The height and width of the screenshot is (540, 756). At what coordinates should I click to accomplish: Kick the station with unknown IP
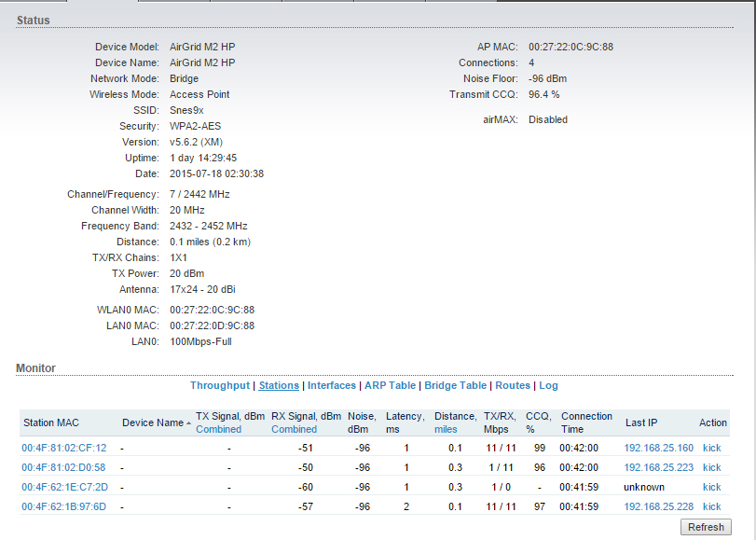click(x=711, y=488)
